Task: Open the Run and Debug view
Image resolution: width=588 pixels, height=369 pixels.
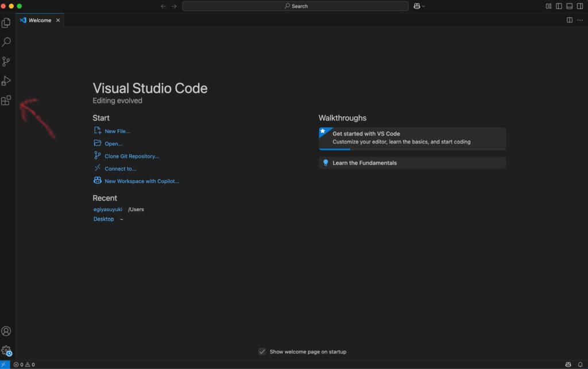Action: click(x=6, y=81)
